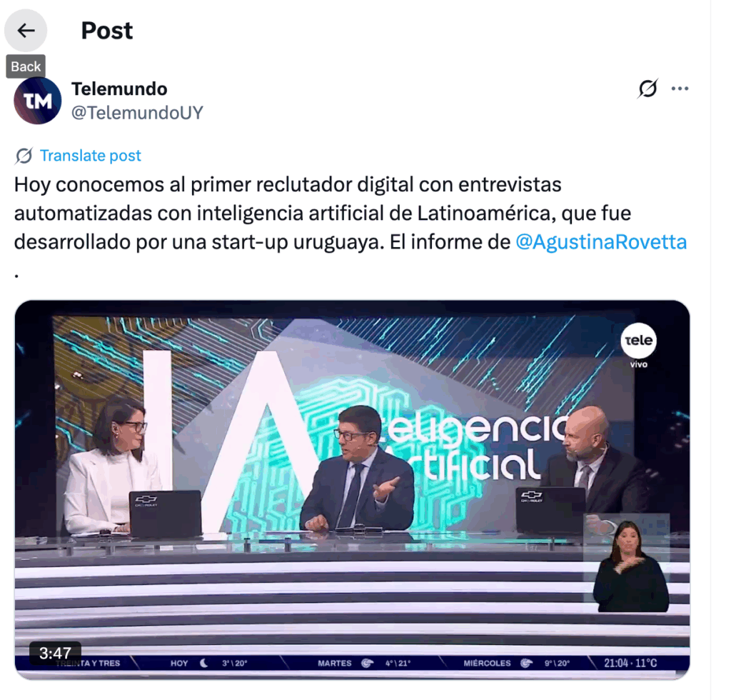The width and height of the screenshot is (731, 700).
Task: Click the 3:47 video duration badge
Action: point(55,653)
